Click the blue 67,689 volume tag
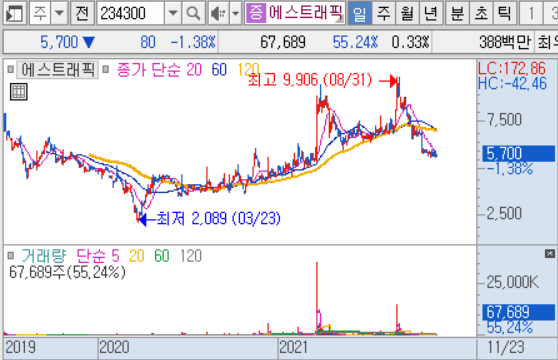Viewport: 558px width, 360px height. point(518,312)
